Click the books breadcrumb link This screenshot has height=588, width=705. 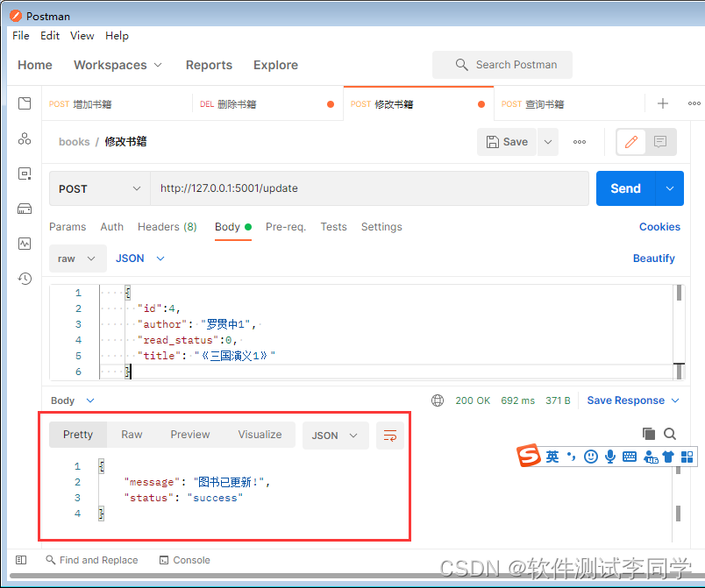click(75, 142)
